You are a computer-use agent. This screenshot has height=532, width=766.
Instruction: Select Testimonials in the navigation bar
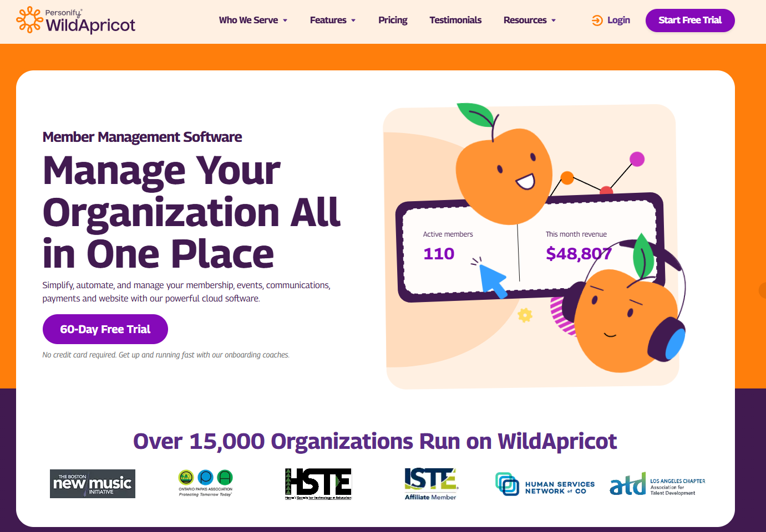(x=455, y=20)
